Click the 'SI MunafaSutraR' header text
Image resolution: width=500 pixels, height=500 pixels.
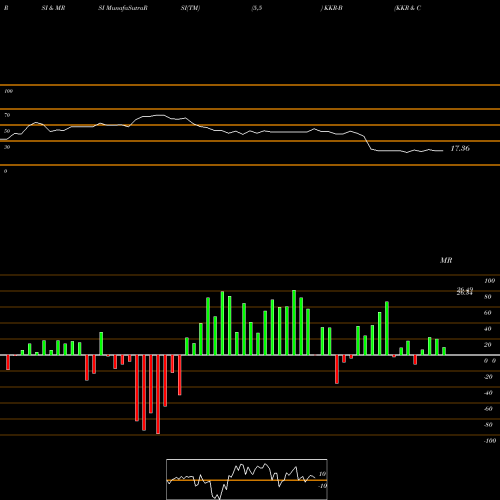[123, 8]
